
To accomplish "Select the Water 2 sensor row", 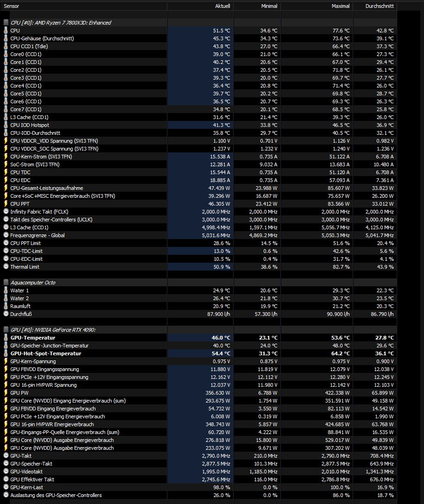I will point(199,298).
